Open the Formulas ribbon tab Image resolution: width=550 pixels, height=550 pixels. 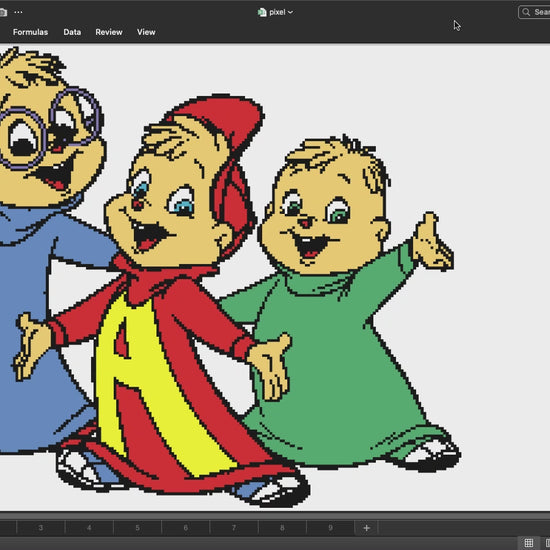click(30, 32)
